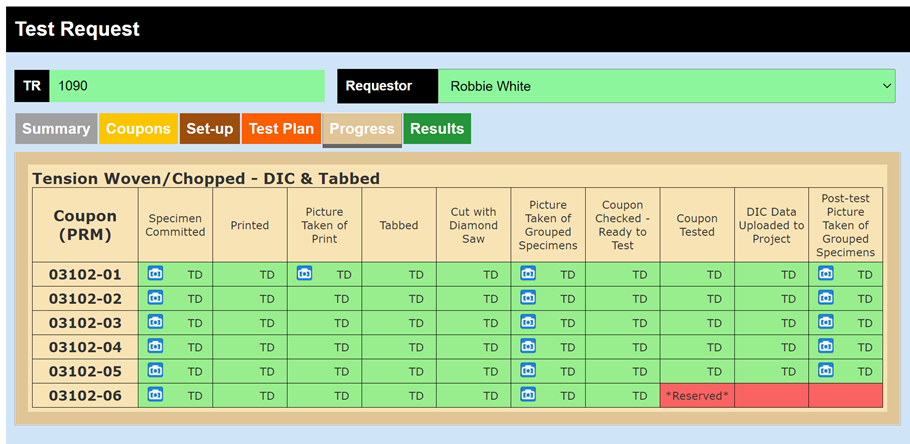Viewport: 910px width, 444px height.
Task: View 03102-05 grouped specimens pre-test picture icon
Action: [528, 370]
